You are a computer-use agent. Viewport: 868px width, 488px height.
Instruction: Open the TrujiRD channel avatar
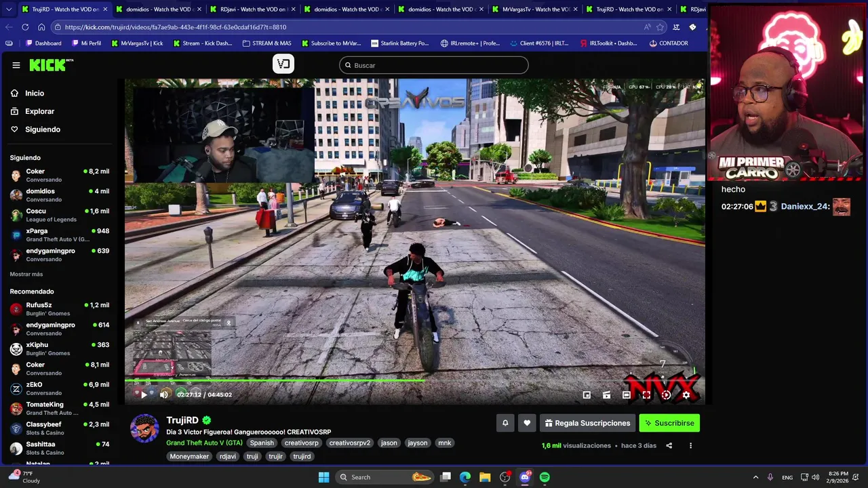144,428
